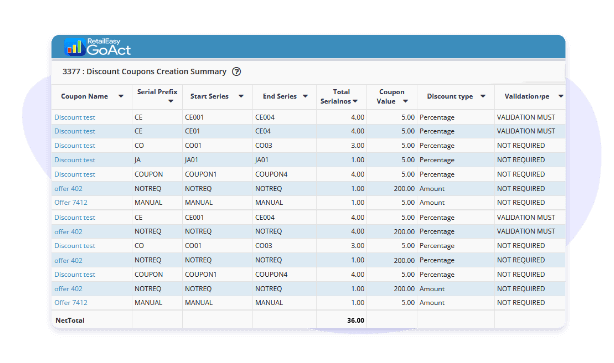Select the first 200.00 coupon value cell

[x=392, y=188]
